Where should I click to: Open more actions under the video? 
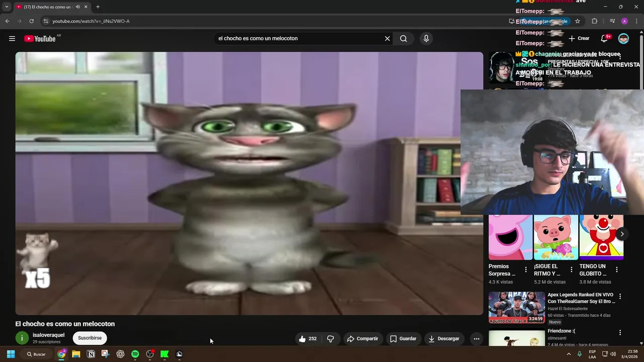click(x=476, y=339)
